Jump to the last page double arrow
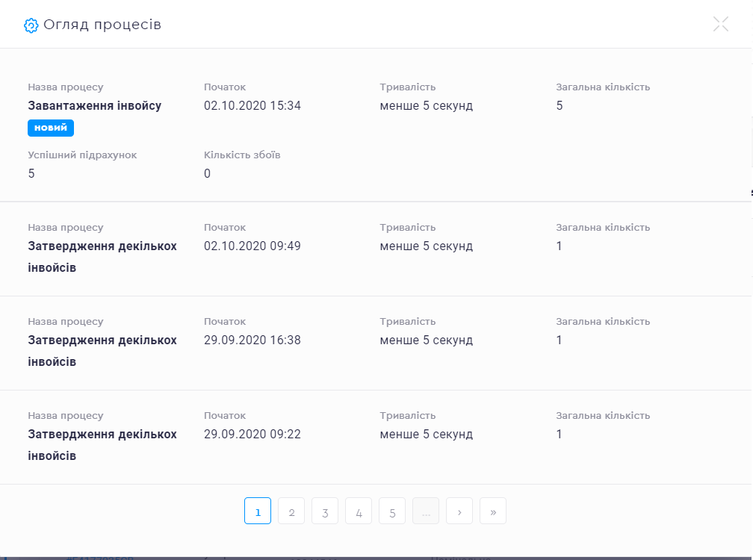This screenshot has height=560, width=753. pos(493,511)
